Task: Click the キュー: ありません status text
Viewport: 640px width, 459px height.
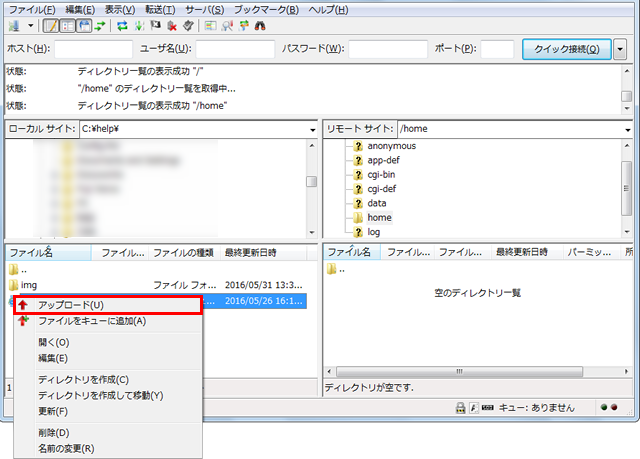Action: 537,408
